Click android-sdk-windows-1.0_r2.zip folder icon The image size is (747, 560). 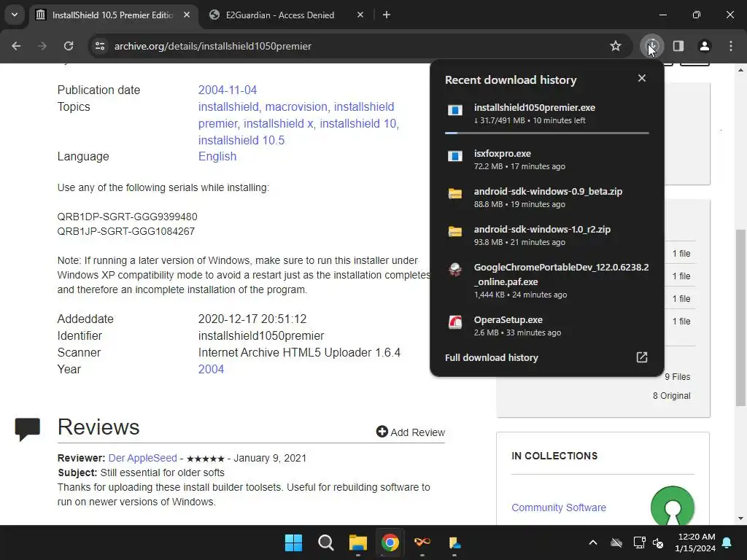pyautogui.click(x=455, y=232)
